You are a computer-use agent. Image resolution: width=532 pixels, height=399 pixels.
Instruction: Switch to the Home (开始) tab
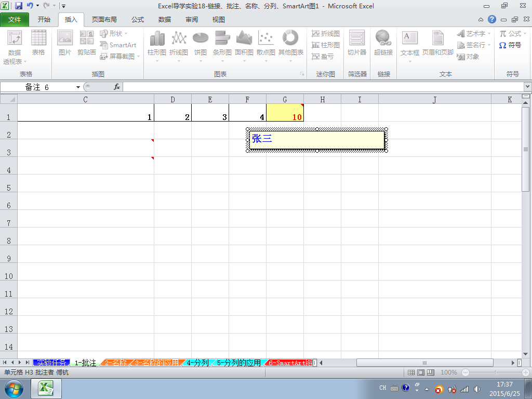point(44,20)
